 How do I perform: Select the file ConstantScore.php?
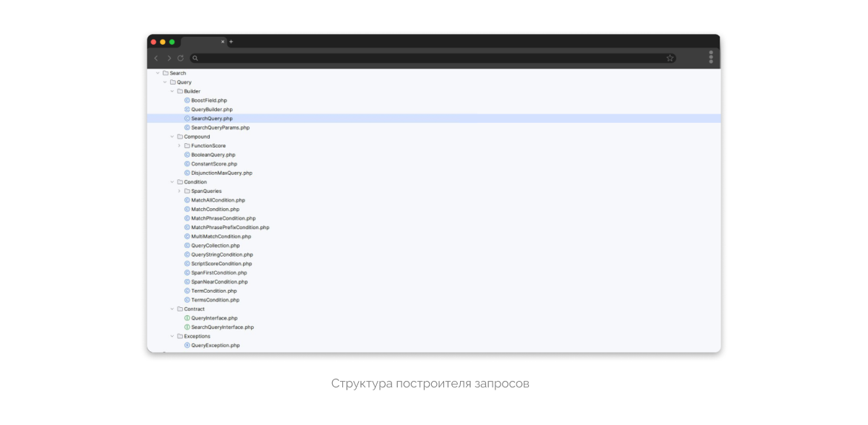214,164
